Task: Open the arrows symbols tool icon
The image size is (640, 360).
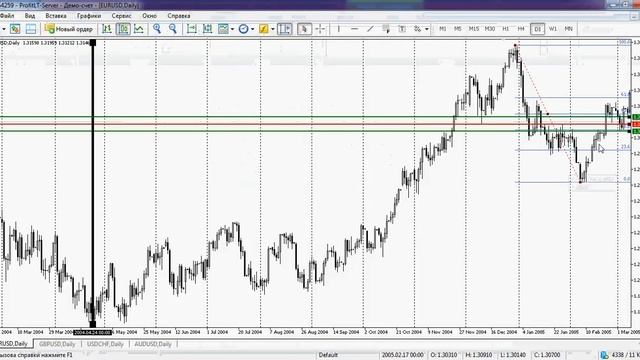Action: pyautogui.click(x=418, y=29)
